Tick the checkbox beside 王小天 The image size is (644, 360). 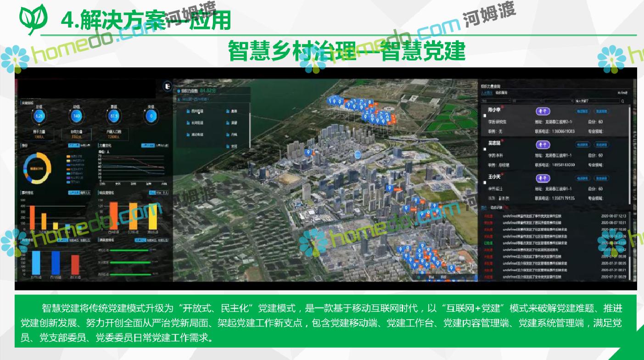pyautogui.click(x=484, y=183)
